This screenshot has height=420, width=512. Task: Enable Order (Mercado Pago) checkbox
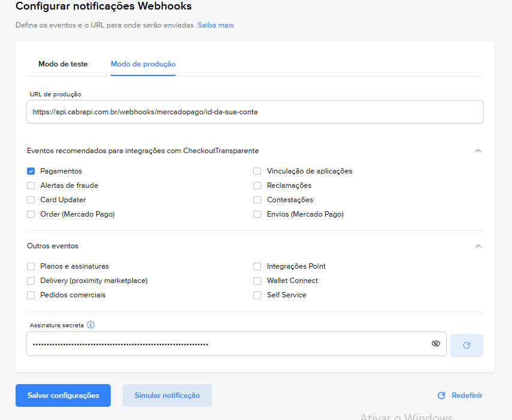pyautogui.click(x=31, y=214)
